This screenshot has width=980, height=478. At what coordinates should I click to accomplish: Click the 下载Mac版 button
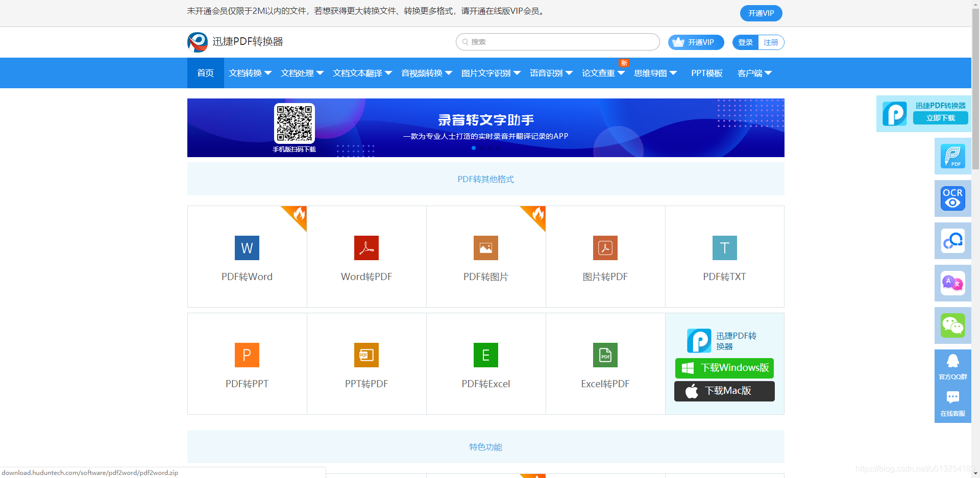click(724, 391)
